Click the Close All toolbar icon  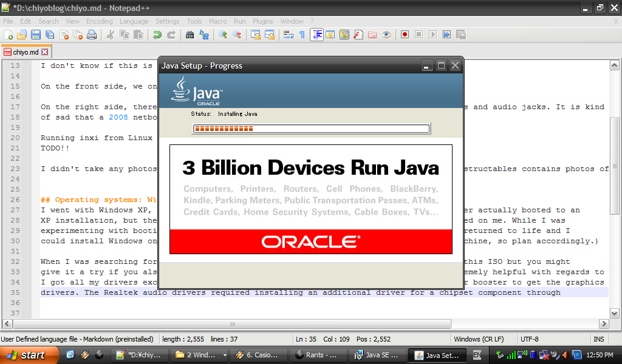coord(78,35)
